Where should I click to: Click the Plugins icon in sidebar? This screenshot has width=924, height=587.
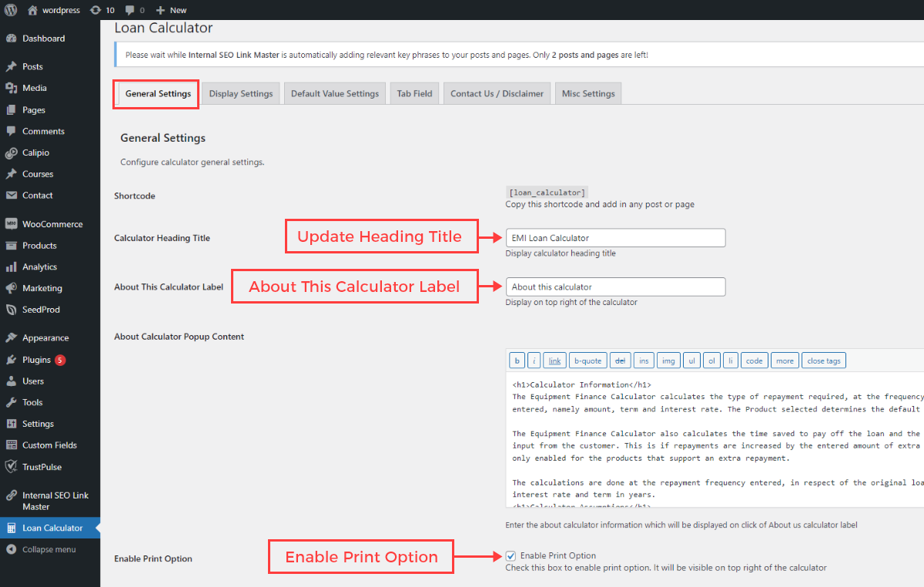(x=11, y=360)
